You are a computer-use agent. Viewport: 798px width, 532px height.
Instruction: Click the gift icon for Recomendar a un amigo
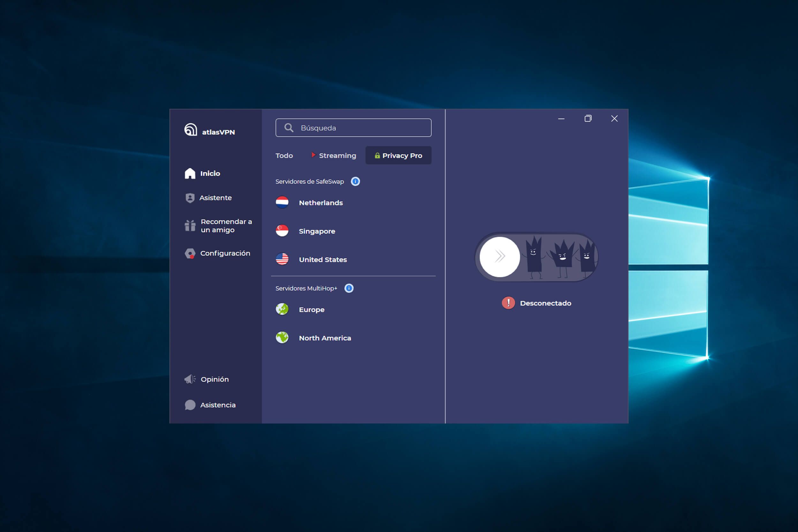[x=190, y=225]
